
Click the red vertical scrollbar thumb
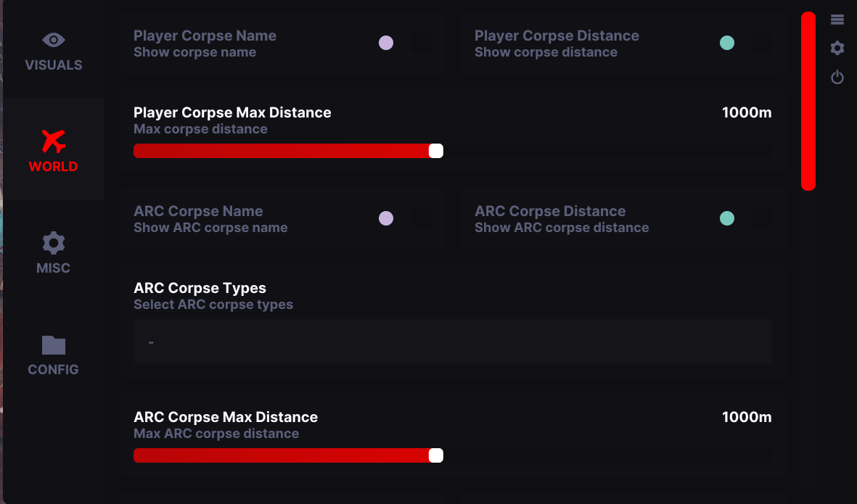[808, 102]
